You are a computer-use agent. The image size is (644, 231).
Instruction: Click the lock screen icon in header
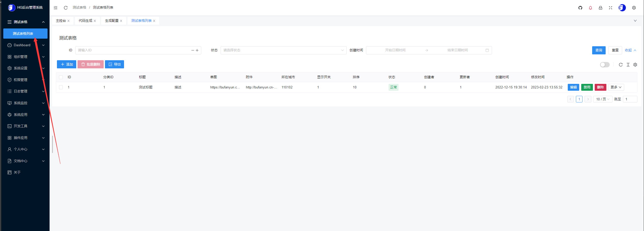tap(600, 8)
